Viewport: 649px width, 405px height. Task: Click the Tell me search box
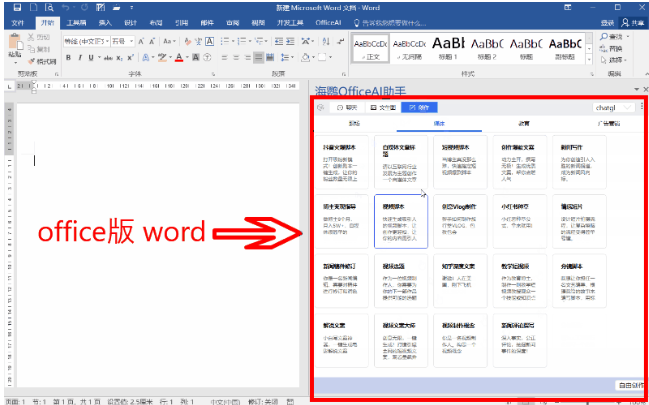389,23
